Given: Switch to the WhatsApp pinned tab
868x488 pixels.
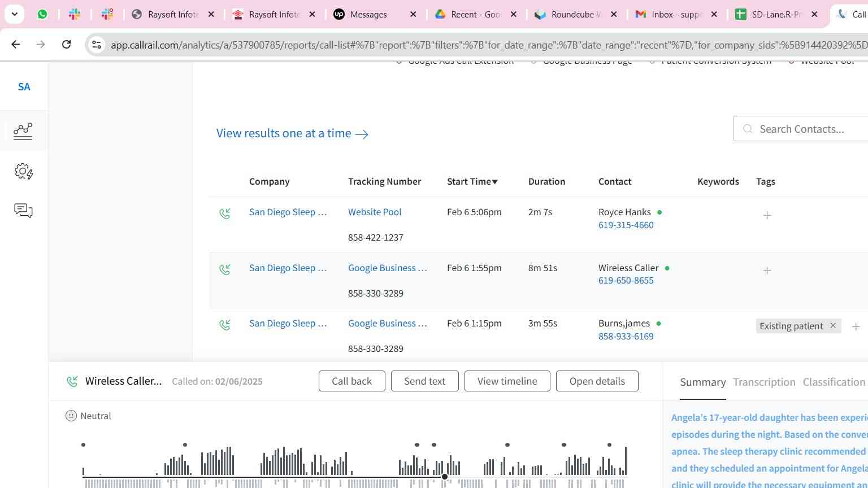Looking at the screenshot, I should click(x=42, y=14).
